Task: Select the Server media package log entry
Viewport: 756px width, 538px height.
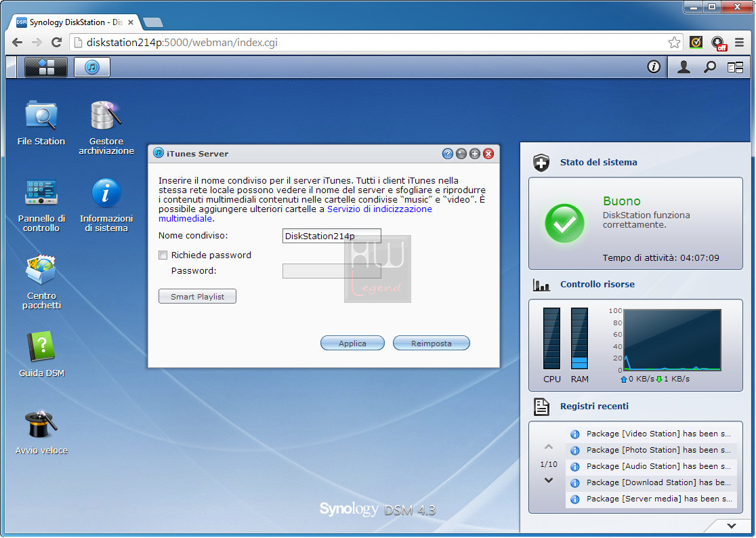Action: (x=652, y=499)
